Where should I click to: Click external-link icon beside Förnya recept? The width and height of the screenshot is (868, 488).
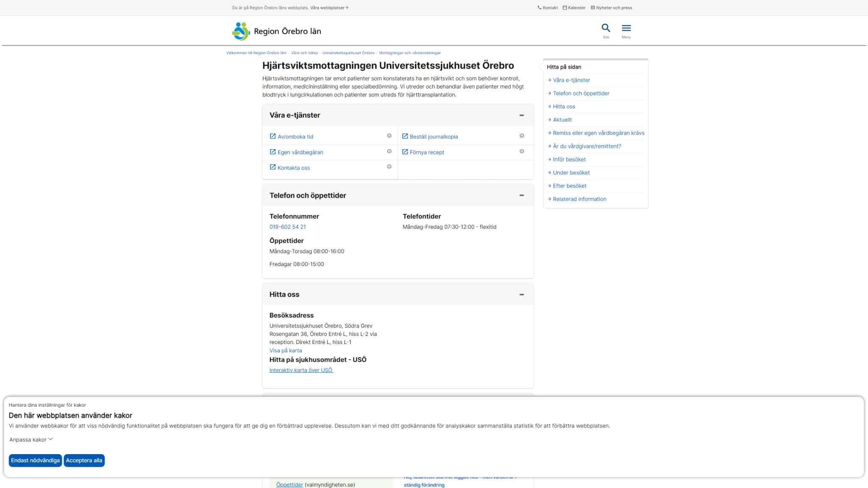point(405,152)
